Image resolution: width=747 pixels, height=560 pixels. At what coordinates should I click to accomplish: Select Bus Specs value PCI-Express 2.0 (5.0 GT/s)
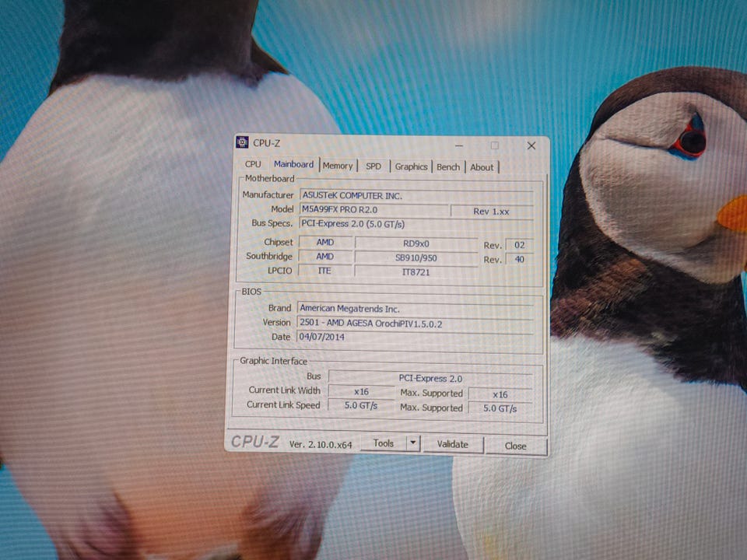[416, 224]
